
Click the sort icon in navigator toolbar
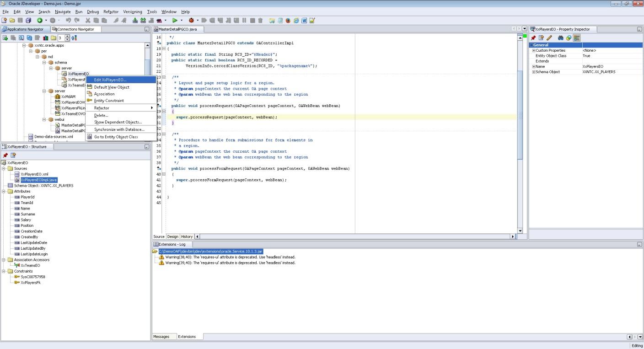click(x=74, y=38)
